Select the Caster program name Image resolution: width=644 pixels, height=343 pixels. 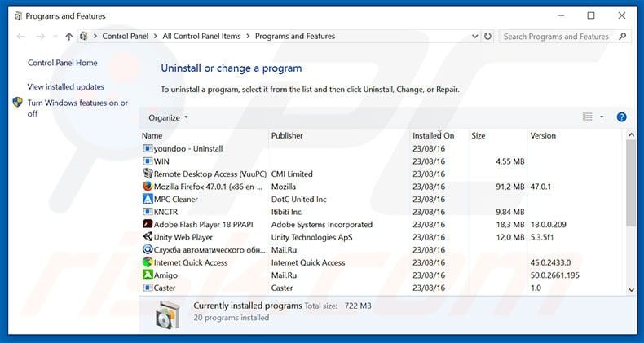click(x=165, y=288)
